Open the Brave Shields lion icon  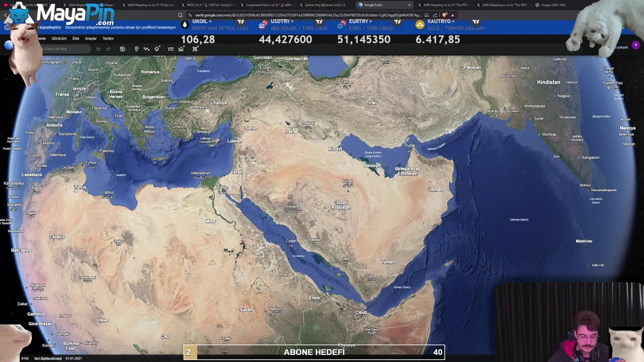[x=445, y=15]
